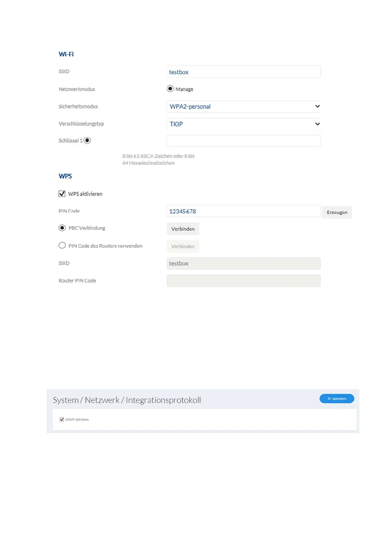Image resolution: width=392 pixels, height=555 pixels.
Task: Choose PIN Code des Routers verwenden option
Action: click(62, 246)
